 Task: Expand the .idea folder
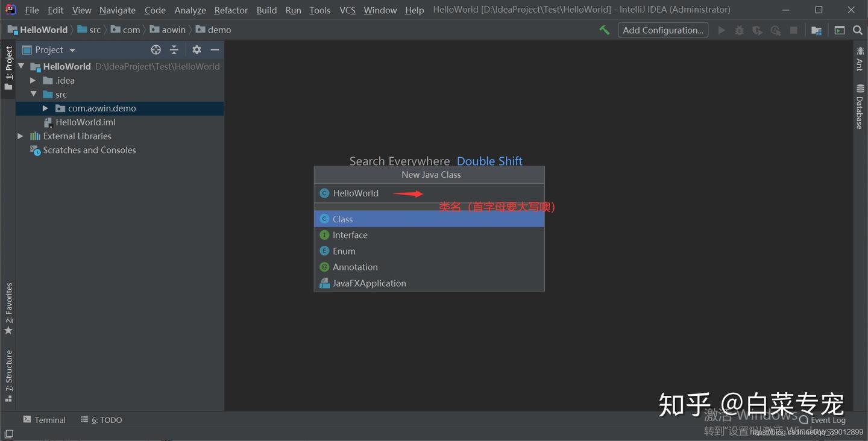33,80
